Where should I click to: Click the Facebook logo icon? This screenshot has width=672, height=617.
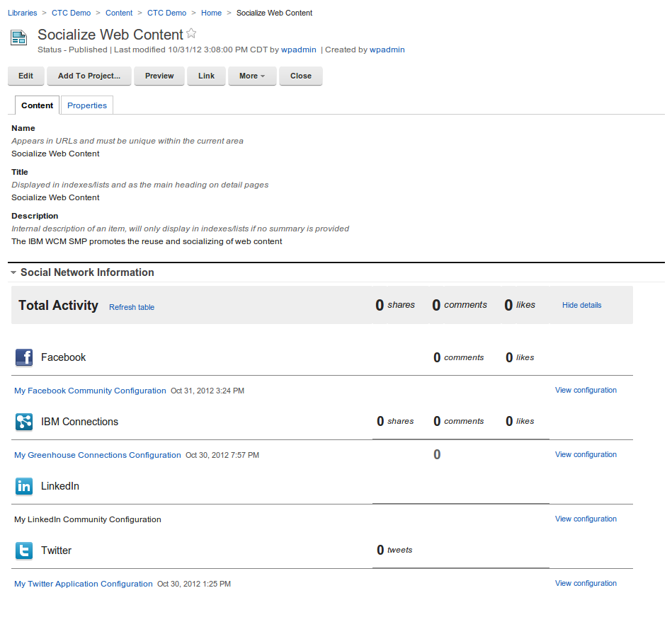pos(24,357)
